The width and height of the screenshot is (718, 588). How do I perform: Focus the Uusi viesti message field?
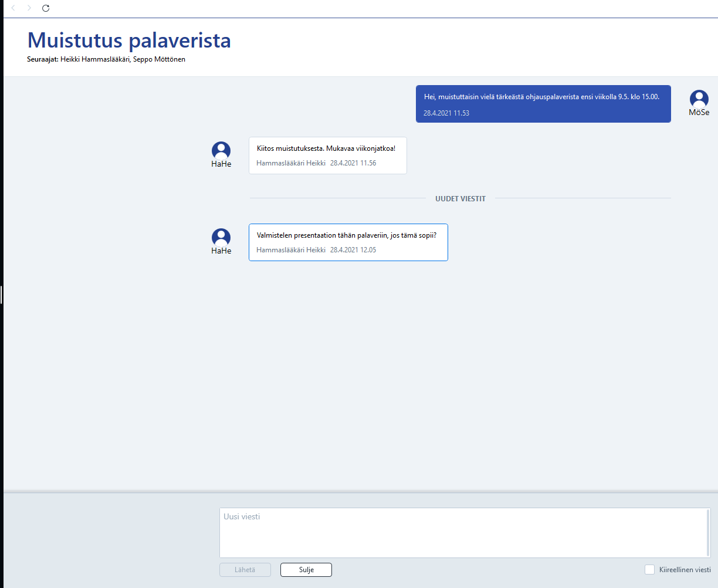(x=464, y=533)
